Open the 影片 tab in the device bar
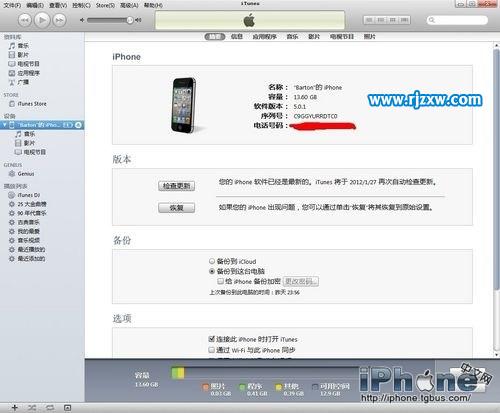 tap(314, 37)
